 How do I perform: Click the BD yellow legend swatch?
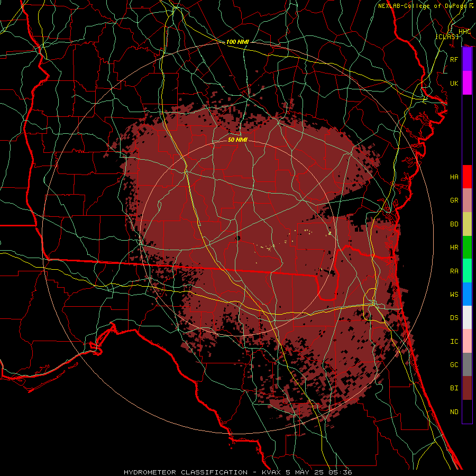tap(467, 224)
